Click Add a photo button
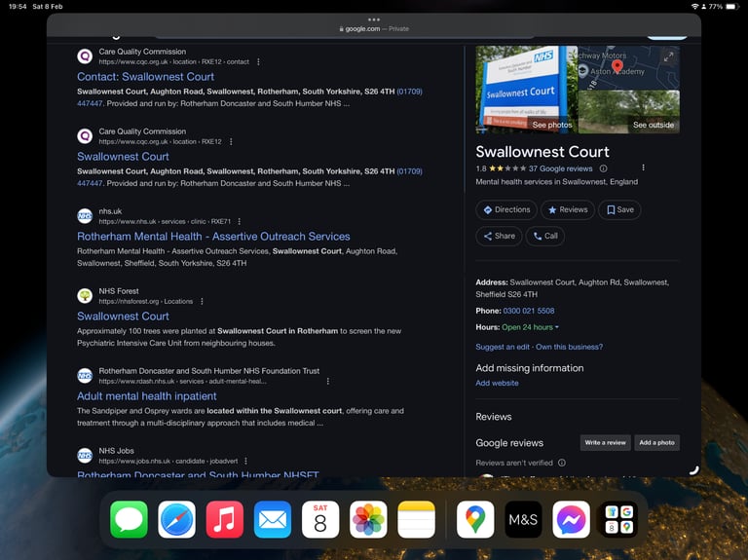The width and height of the screenshot is (748, 560). click(656, 443)
